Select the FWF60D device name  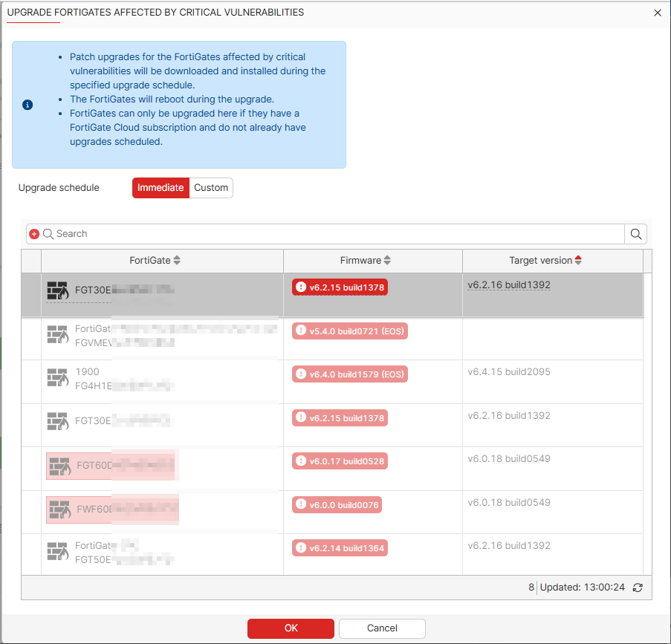(94, 510)
